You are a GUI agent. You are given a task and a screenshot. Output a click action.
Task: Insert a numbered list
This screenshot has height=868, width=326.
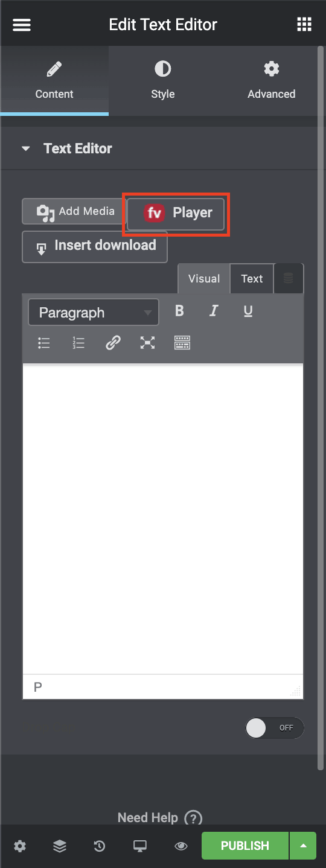pos(78,343)
